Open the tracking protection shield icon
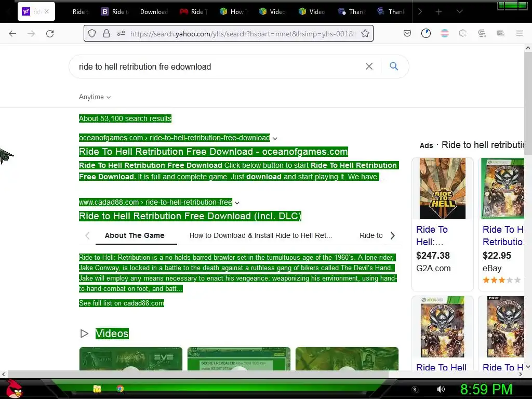 coord(92,33)
